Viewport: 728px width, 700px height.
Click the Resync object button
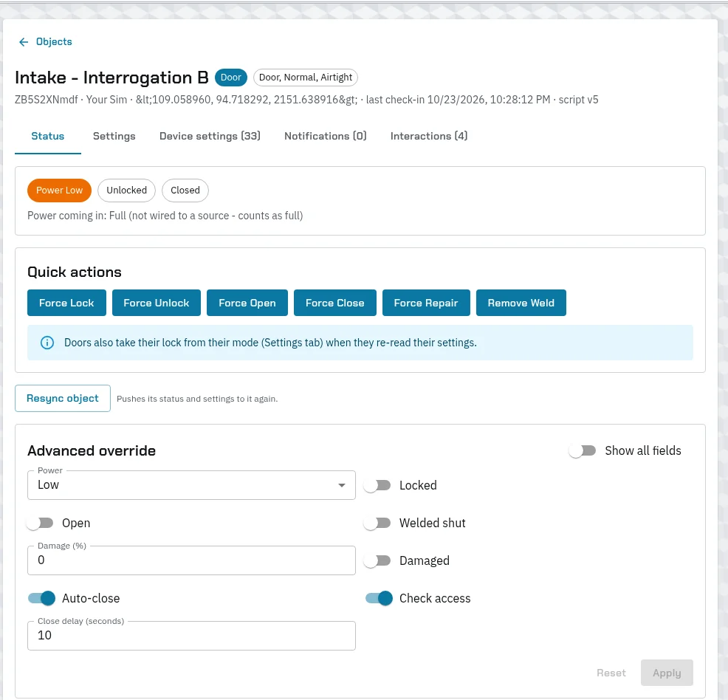(63, 398)
